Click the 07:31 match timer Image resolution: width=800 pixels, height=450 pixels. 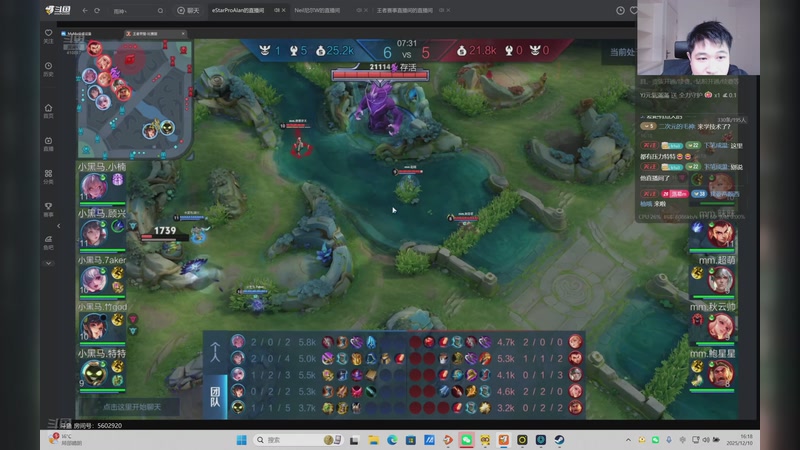coord(407,43)
